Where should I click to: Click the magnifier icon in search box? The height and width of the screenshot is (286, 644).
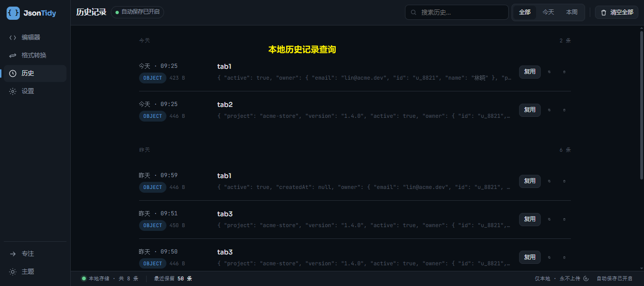click(x=413, y=12)
